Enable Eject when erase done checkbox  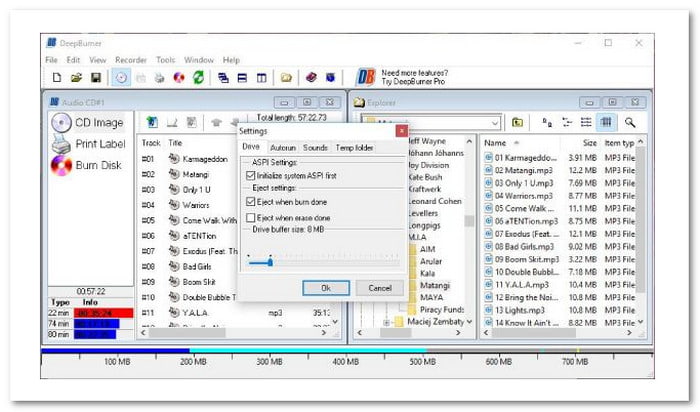tap(251, 218)
